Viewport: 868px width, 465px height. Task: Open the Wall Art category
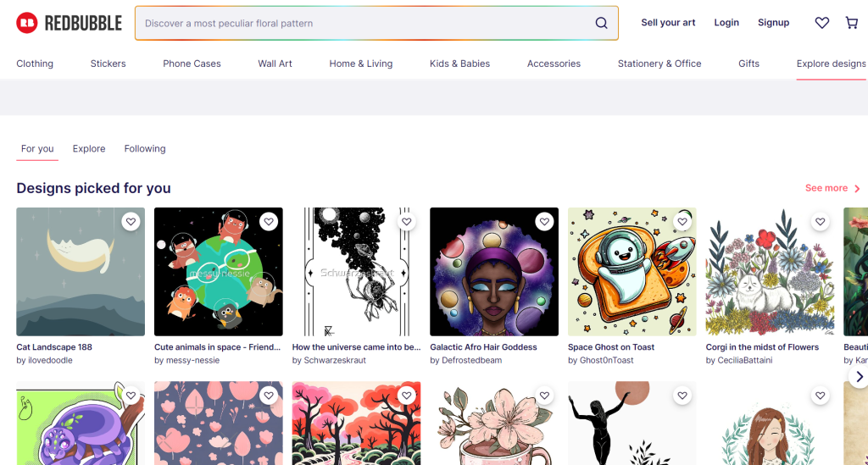pos(275,64)
